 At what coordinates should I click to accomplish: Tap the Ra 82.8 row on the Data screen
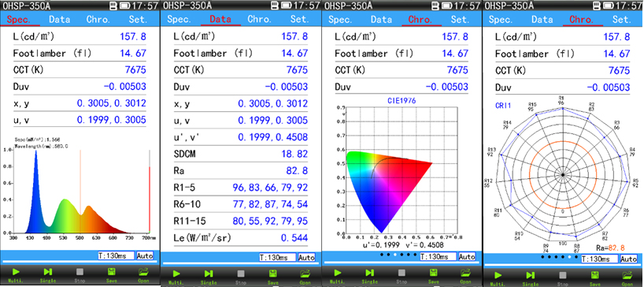[241, 170]
